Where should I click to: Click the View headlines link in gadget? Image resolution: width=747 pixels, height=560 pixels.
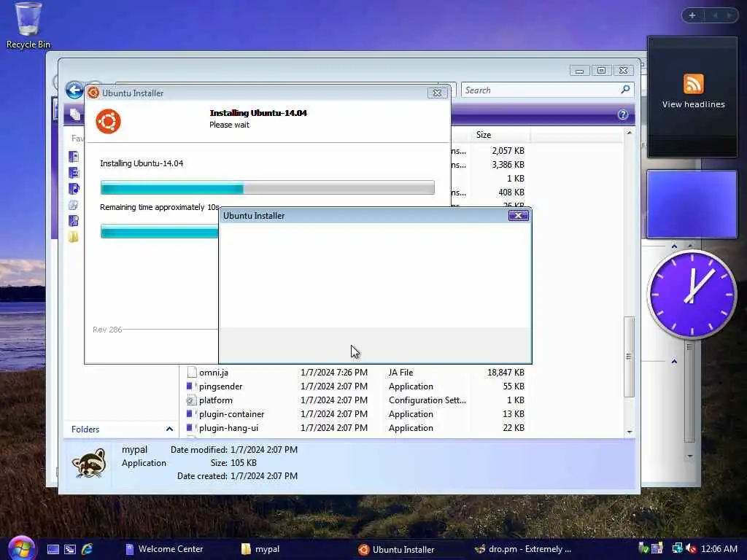pyautogui.click(x=693, y=104)
